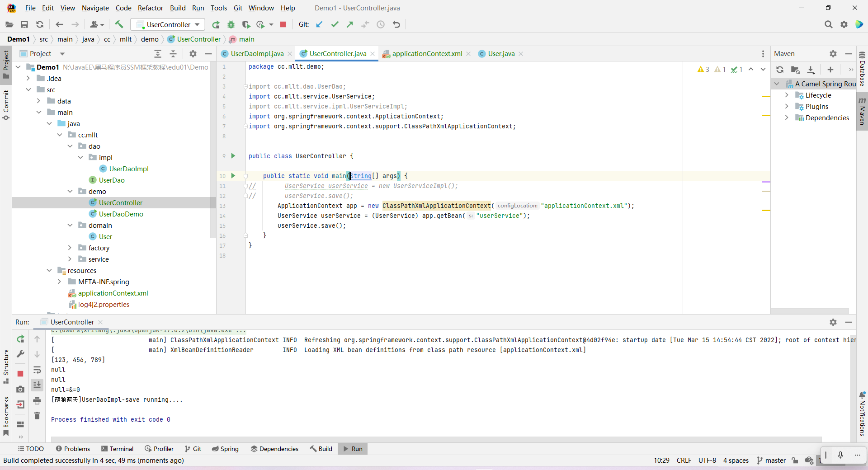Open the Spring tool window button

click(225, 449)
